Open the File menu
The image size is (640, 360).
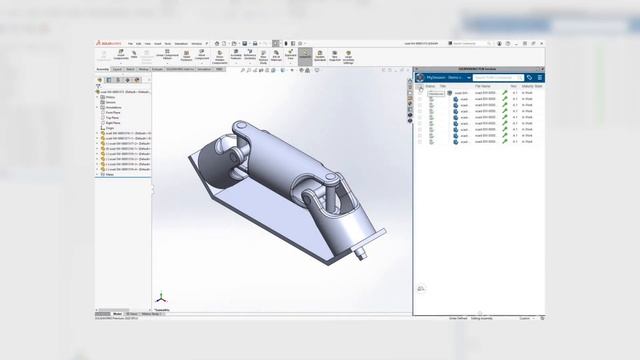tap(130, 44)
